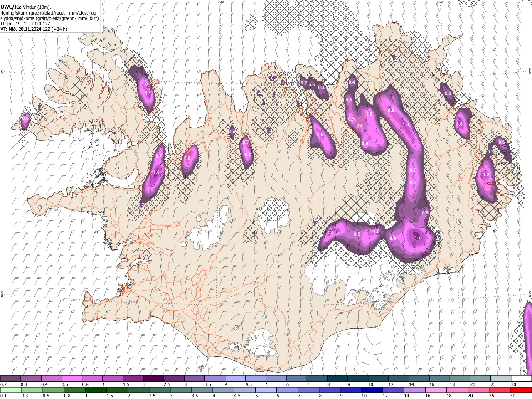
Task: Click the white Hofsjökull glacier in central Iceland
Action: [x=273, y=216]
